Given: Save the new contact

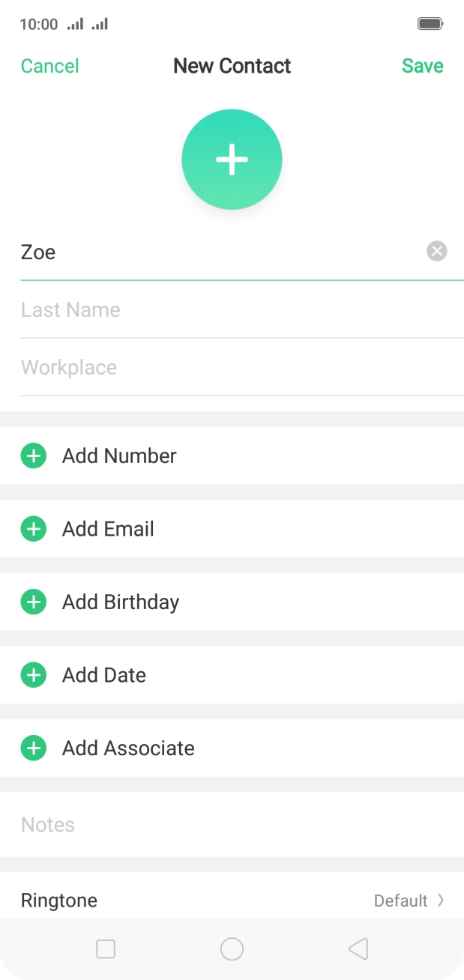Looking at the screenshot, I should point(422,66).
